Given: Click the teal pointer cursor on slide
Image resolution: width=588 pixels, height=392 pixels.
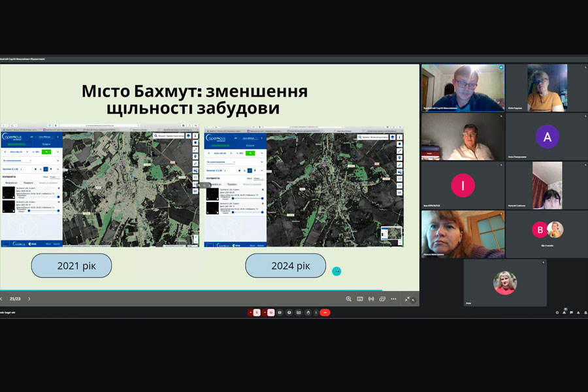Looking at the screenshot, I should pos(336,271).
